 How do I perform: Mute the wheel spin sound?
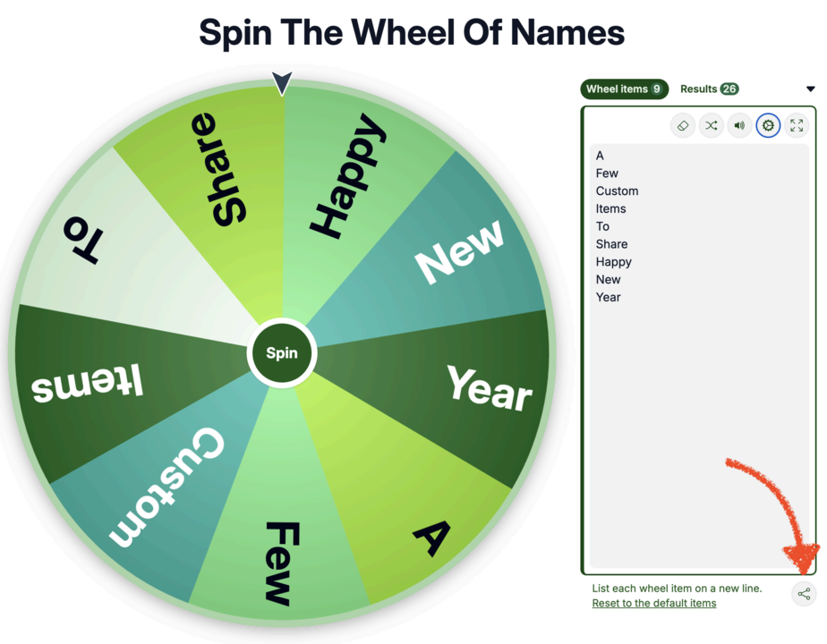[x=739, y=125]
